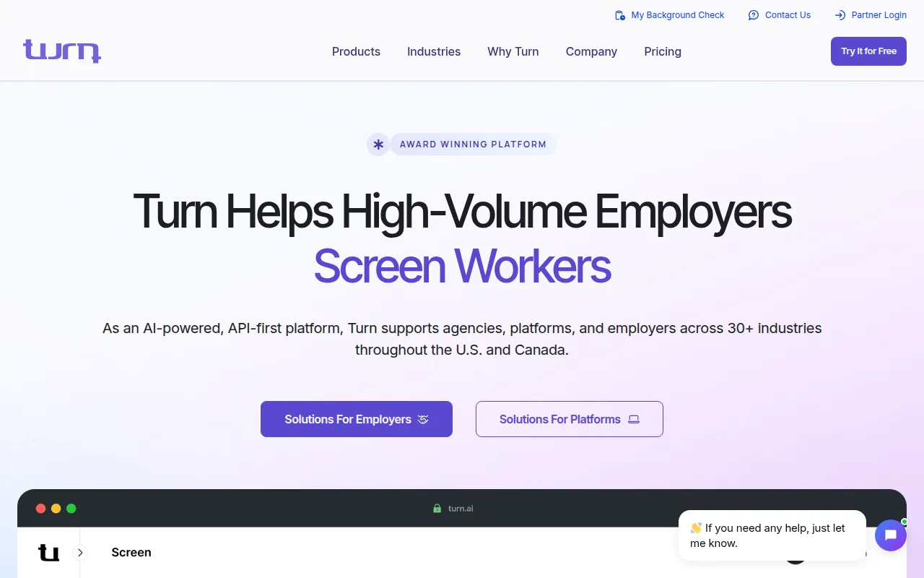Viewport: 924px width, 578px height.
Task: Click the red dot in the mockup window
Action: point(41,509)
